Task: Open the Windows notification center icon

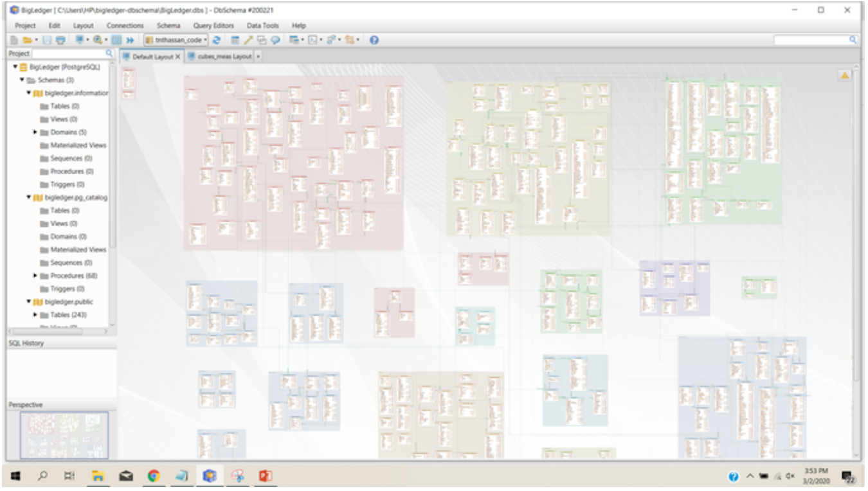Action: pos(850,477)
